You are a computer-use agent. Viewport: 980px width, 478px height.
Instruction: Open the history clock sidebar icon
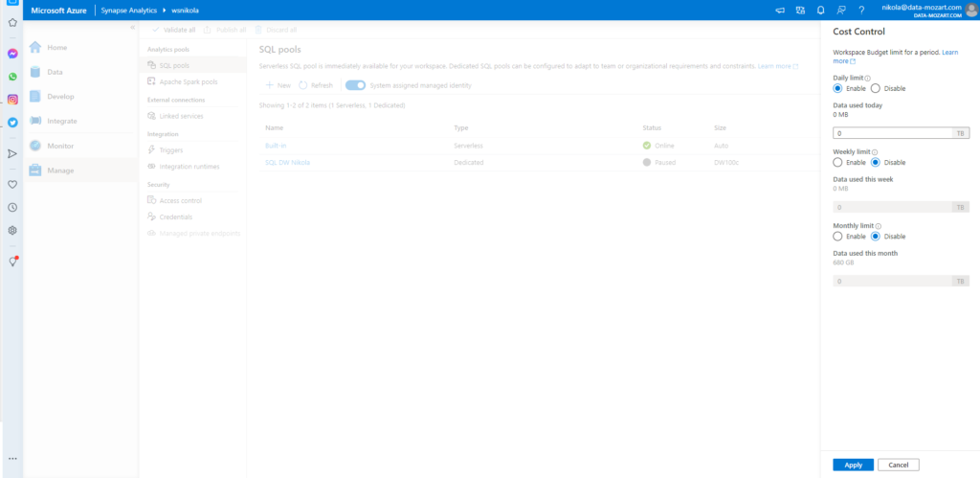(x=12, y=208)
